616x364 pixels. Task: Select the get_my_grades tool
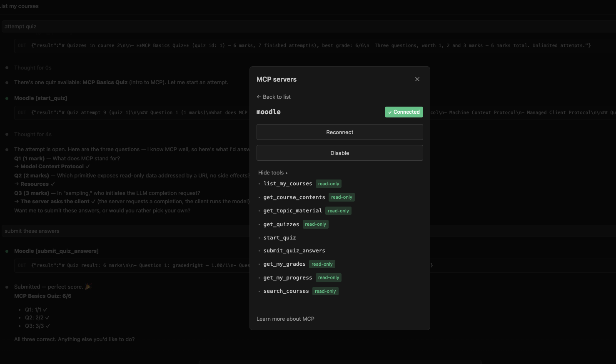(x=284, y=264)
